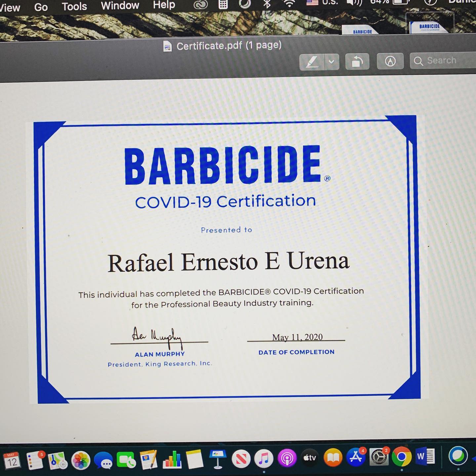Open the Bluetooth status menu
The height and width of the screenshot is (476, 476).
267,4
